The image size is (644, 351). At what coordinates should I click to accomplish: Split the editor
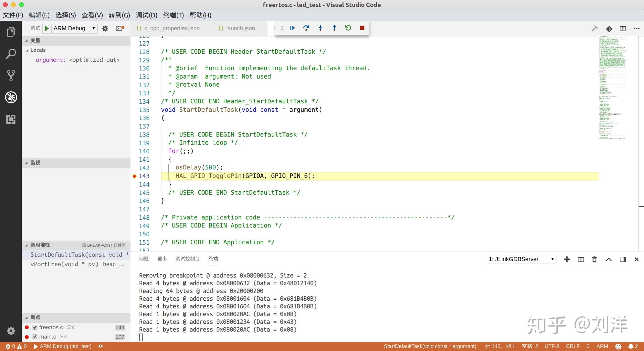coord(623,29)
